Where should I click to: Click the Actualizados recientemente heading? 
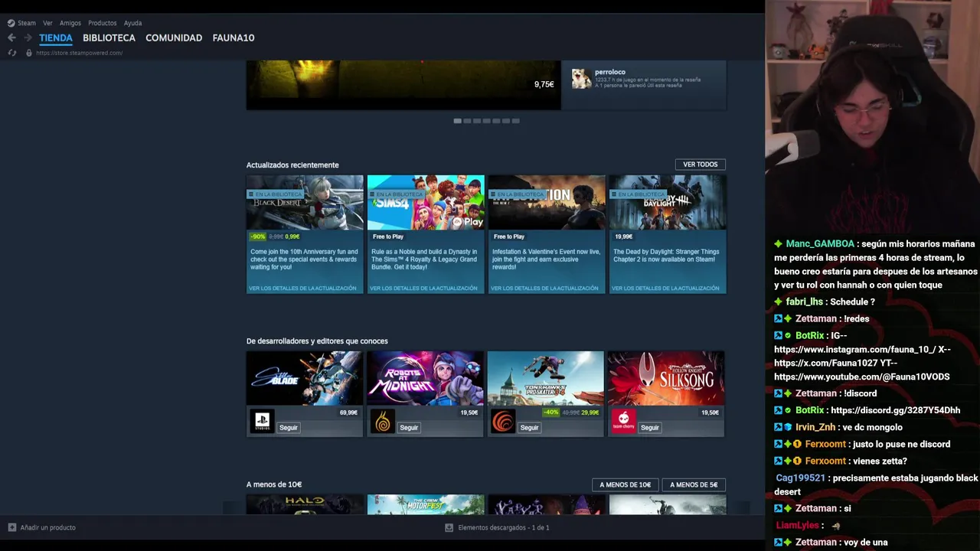pyautogui.click(x=292, y=165)
